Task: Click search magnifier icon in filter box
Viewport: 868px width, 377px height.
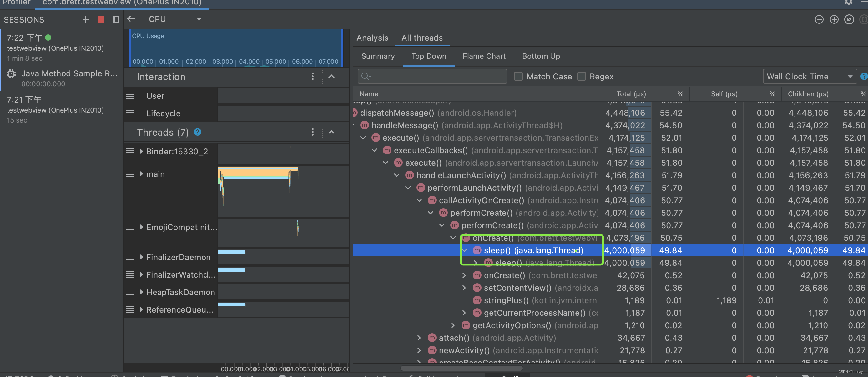Action: coord(366,77)
